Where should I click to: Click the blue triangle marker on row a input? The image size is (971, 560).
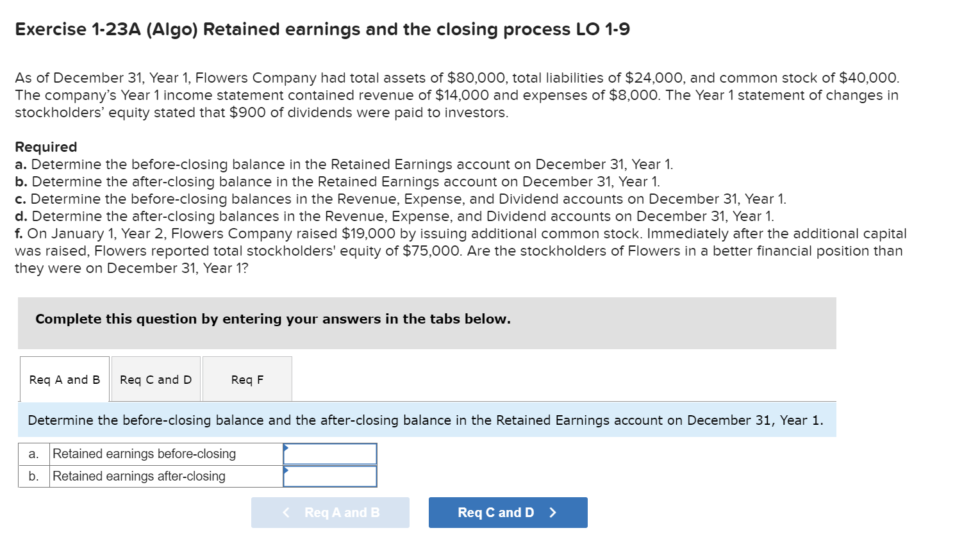click(286, 449)
